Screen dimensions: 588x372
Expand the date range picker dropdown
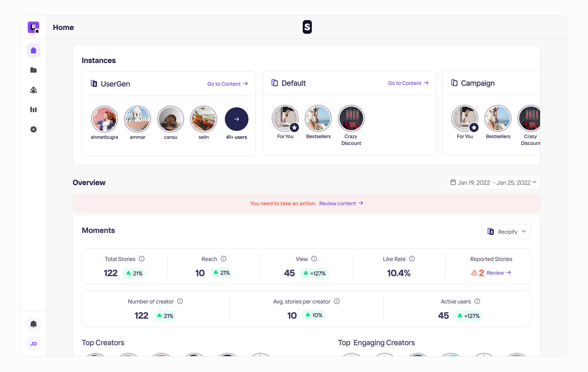tap(493, 182)
